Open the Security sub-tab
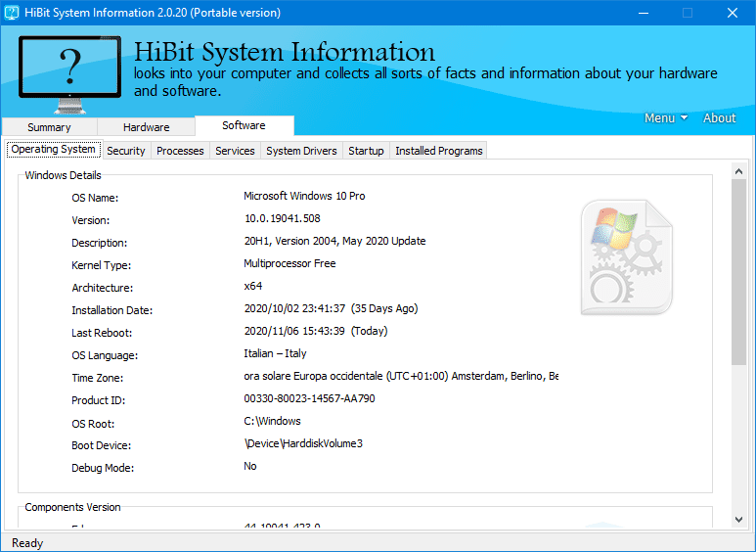 tap(126, 151)
